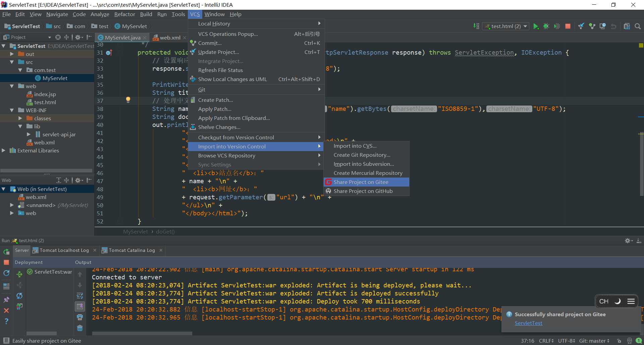
Task: Stop the running process in top toolbar
Action: [x=568, y=26]
